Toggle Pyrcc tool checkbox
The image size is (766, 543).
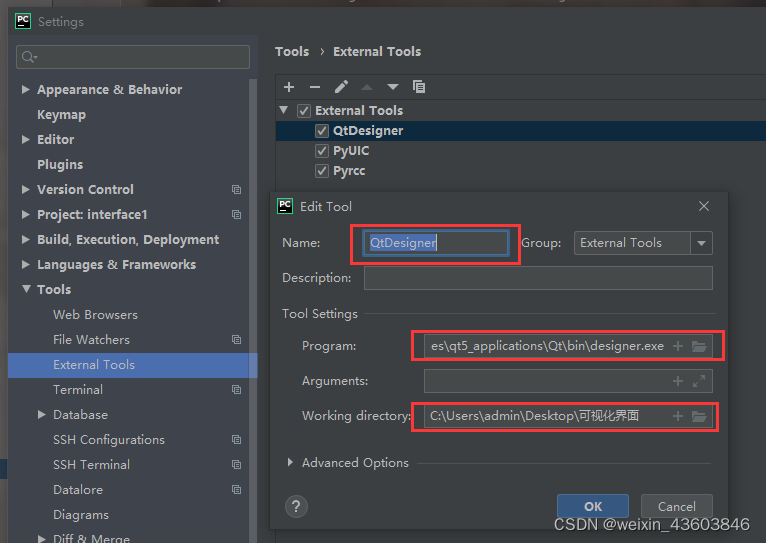click(x=321, y=171)
